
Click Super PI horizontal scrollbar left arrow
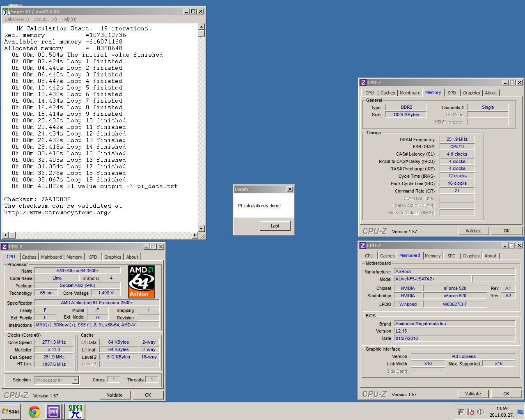click(x=5, y=235)
